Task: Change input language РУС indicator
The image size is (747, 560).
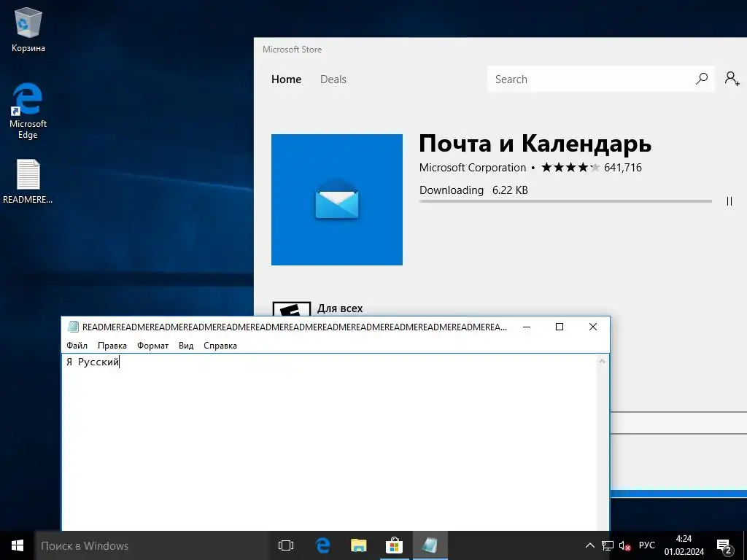Action: [x=647, y=545]
